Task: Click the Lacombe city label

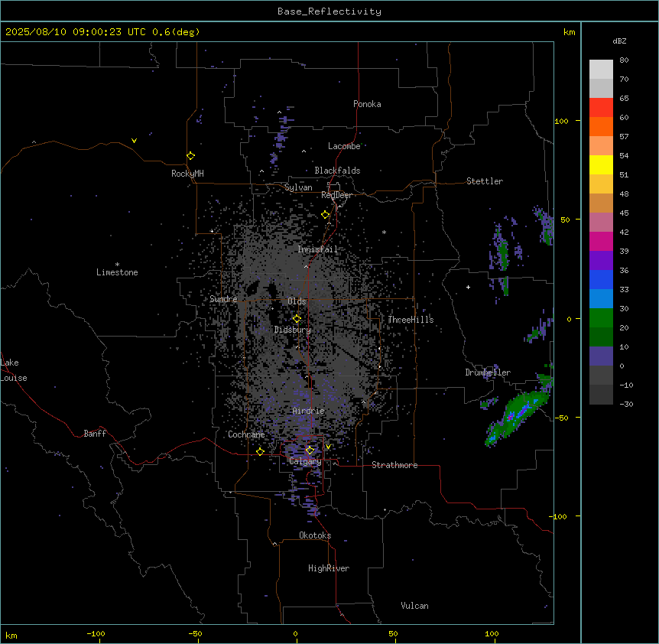Action: [x=344, y=146]
